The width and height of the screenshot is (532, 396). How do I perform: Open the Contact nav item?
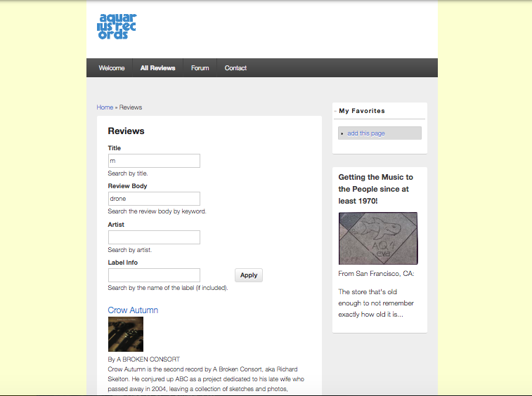click(x=235, y=68)
